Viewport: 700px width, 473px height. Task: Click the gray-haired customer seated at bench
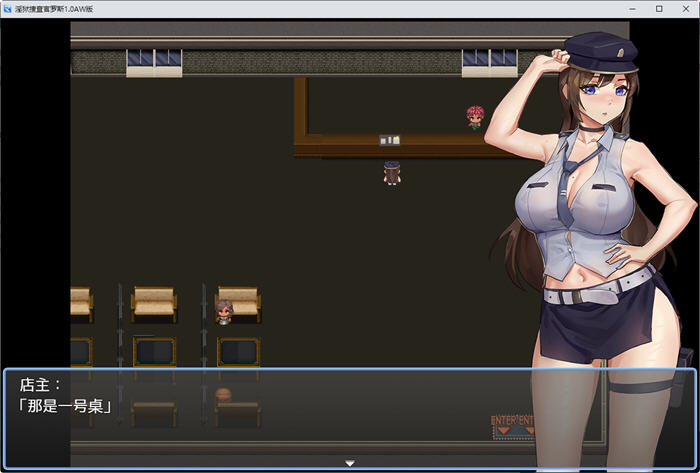[x=223, y=312]
